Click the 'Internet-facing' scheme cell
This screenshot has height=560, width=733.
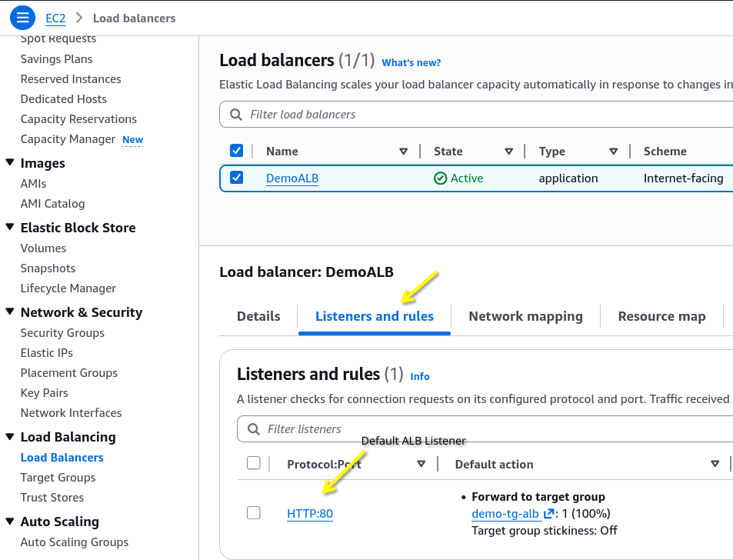tap(684, 178)
